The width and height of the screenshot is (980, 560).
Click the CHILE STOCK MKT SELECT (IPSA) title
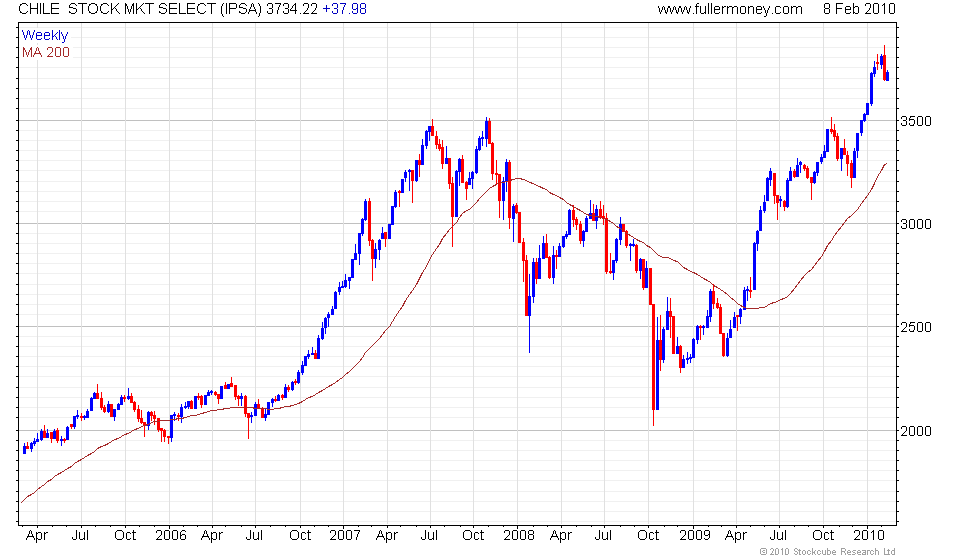click(141, 9)
